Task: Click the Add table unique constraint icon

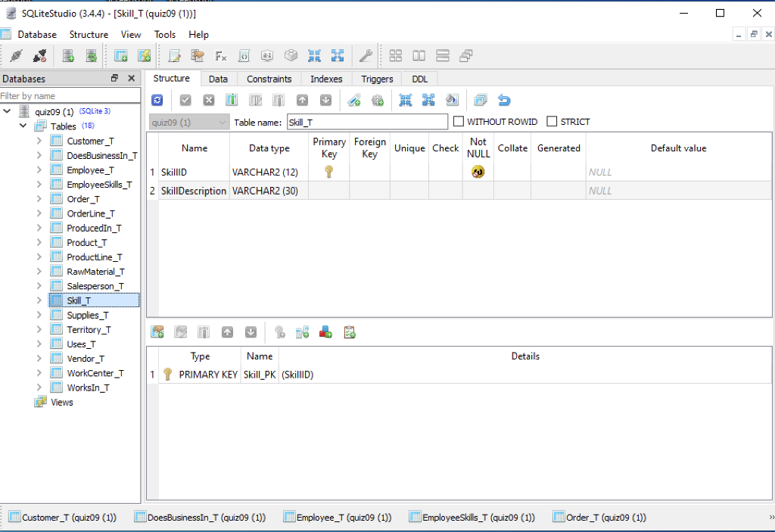Action: [325, 332]
